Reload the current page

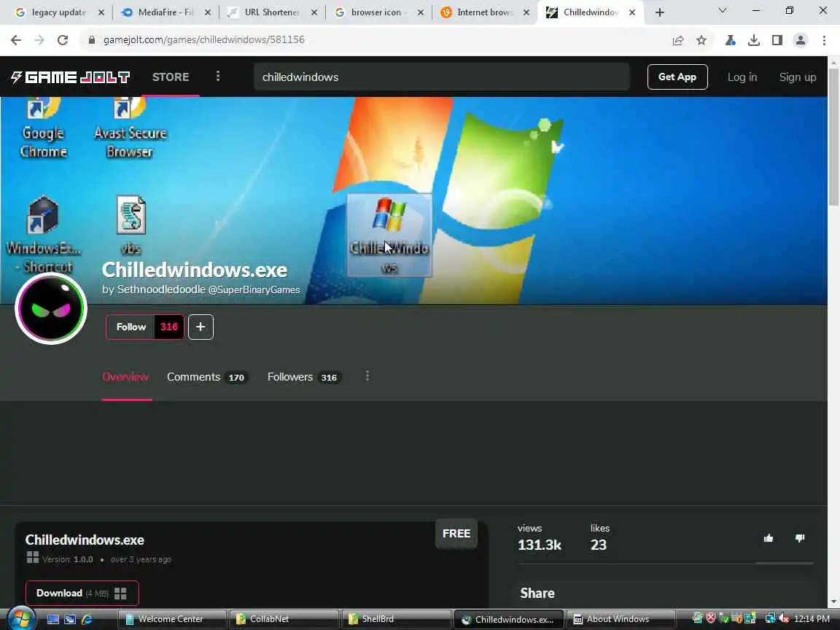click(63, 39)
